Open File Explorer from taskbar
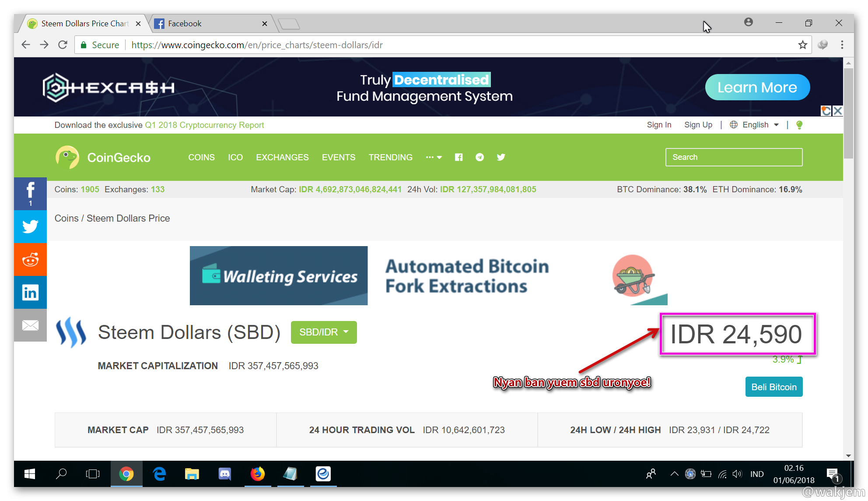The image size is (868, 501). [x=192, y=474]
